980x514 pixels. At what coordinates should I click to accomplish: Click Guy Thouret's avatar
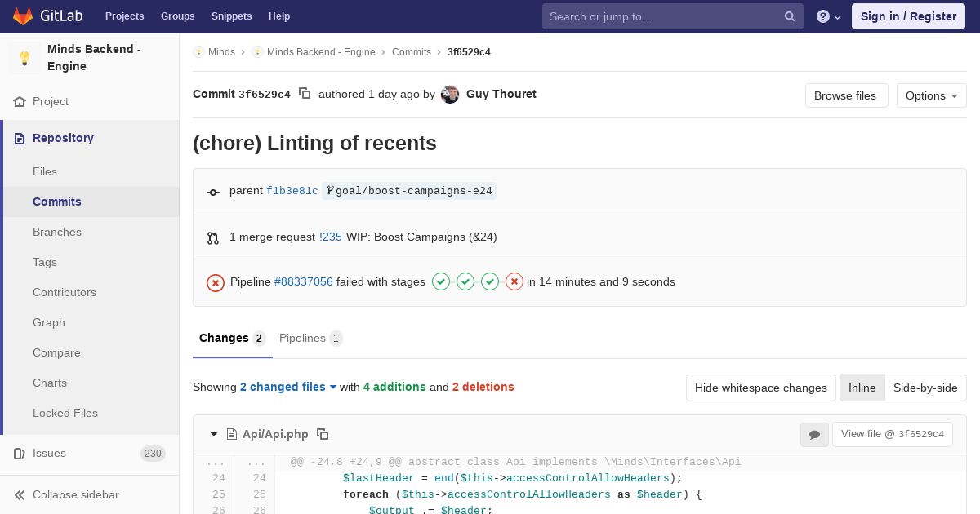tap(450, 95)
